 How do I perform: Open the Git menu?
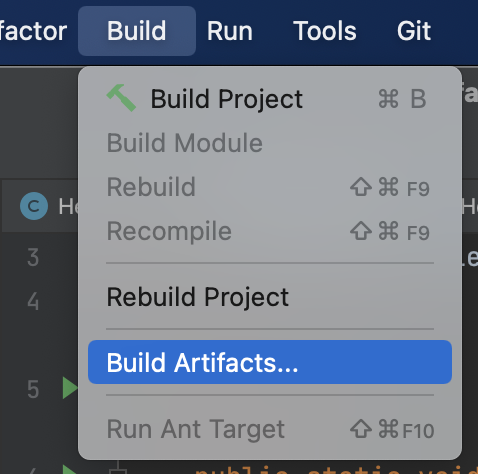point(414,31)
